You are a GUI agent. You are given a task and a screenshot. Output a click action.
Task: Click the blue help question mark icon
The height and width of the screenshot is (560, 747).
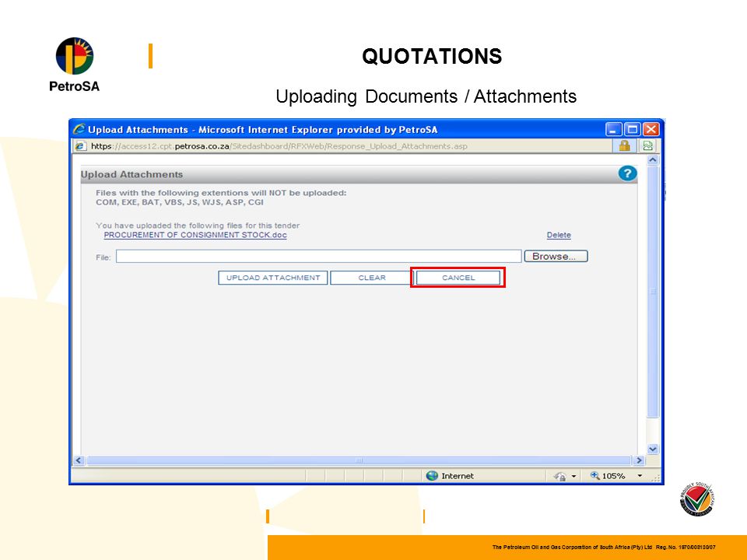pos(627,173)
